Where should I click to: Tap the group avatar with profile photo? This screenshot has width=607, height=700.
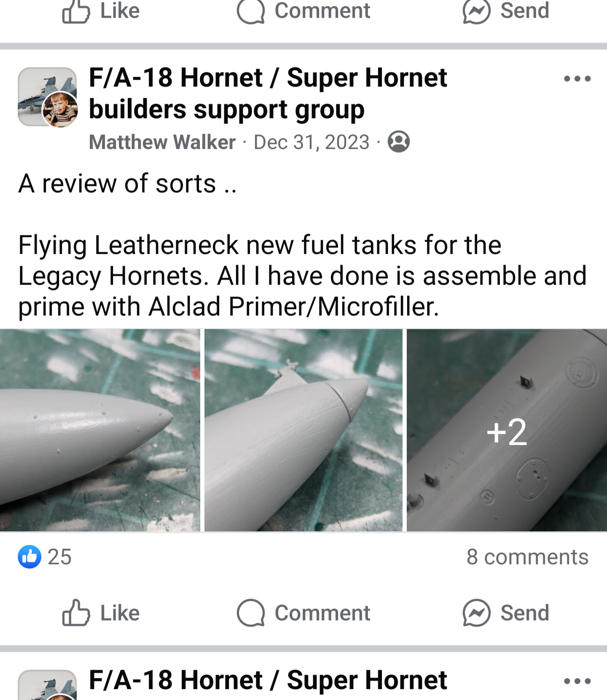(47, 97)
